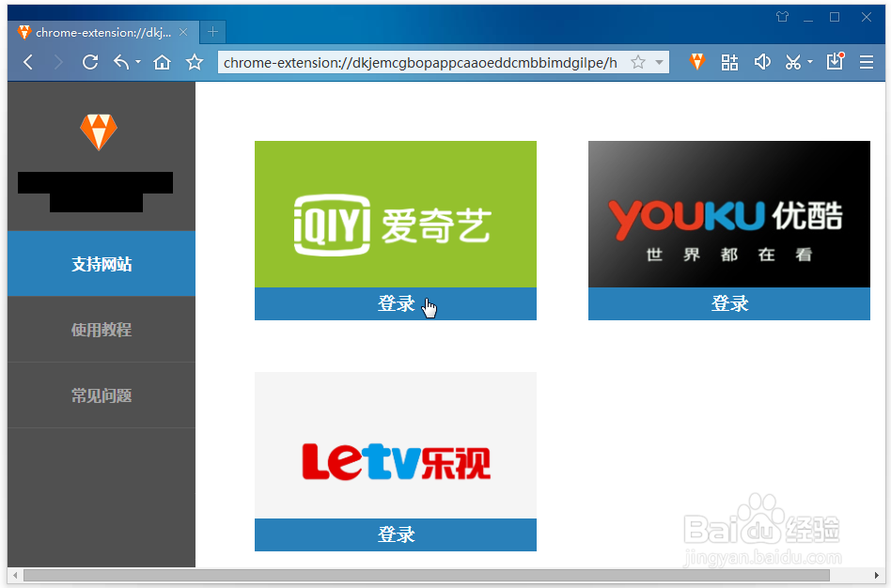Bookmark the page using the address bar star

(638, 62)
